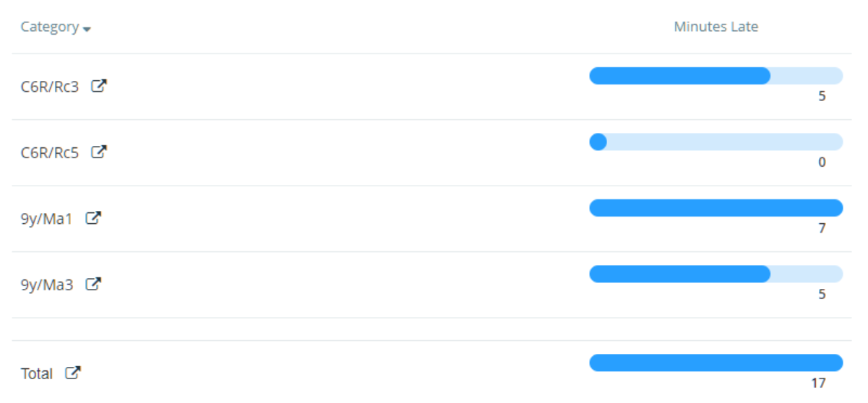Select the 9y/Ma1 category label
This screenshot has width=868, height=403.
[47, 219]
